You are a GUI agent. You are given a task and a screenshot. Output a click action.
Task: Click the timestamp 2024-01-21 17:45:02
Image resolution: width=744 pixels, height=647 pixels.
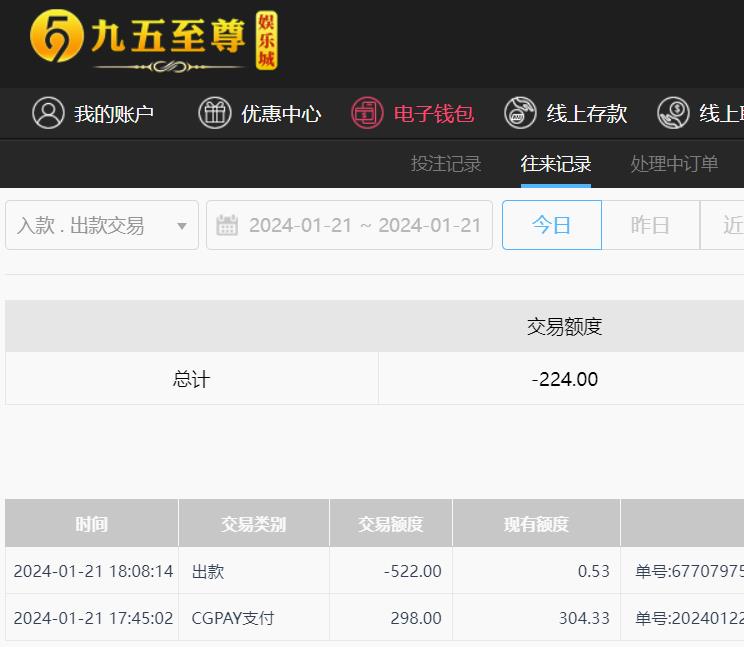pos(93,618)
